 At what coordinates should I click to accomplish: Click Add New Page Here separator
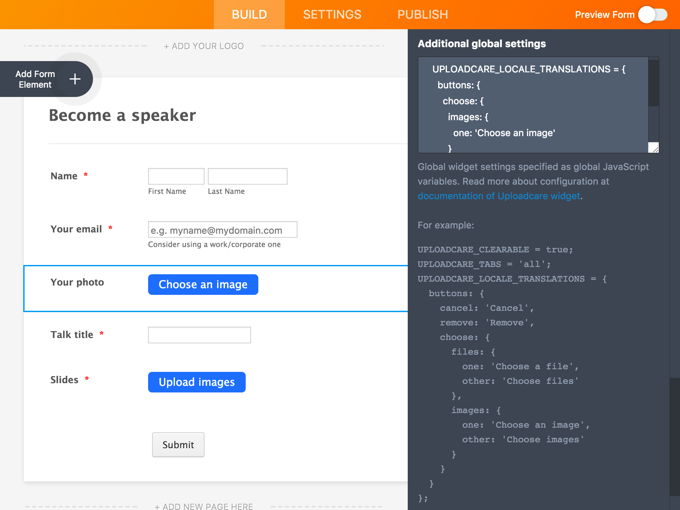(x=203, y=507)
